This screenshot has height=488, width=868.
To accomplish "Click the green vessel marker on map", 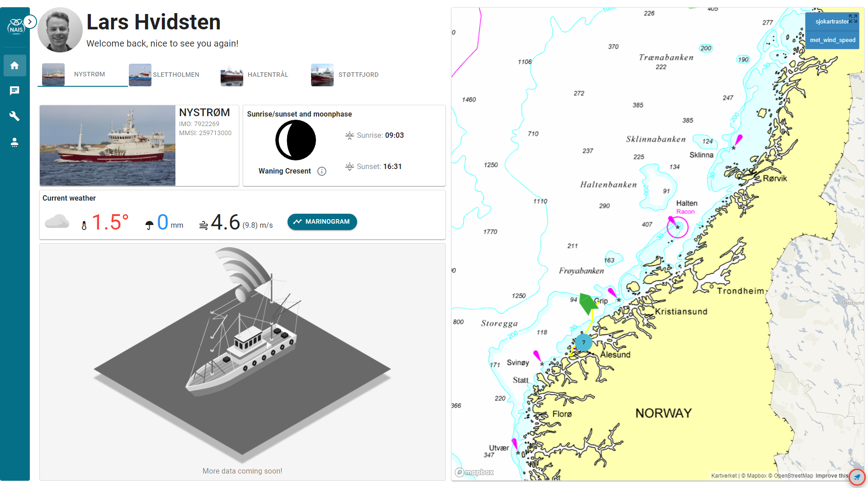I will pos(588,303).
